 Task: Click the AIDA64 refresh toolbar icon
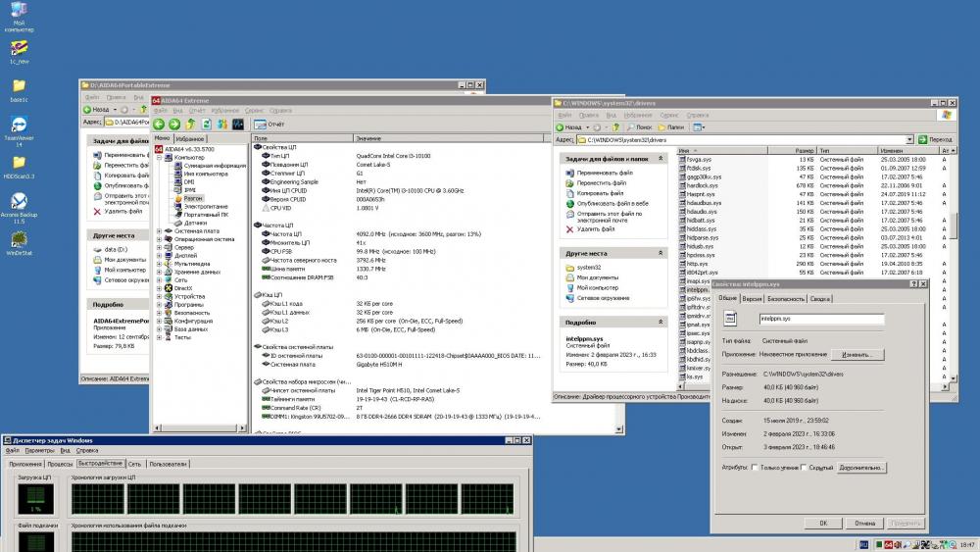point(206,125)
